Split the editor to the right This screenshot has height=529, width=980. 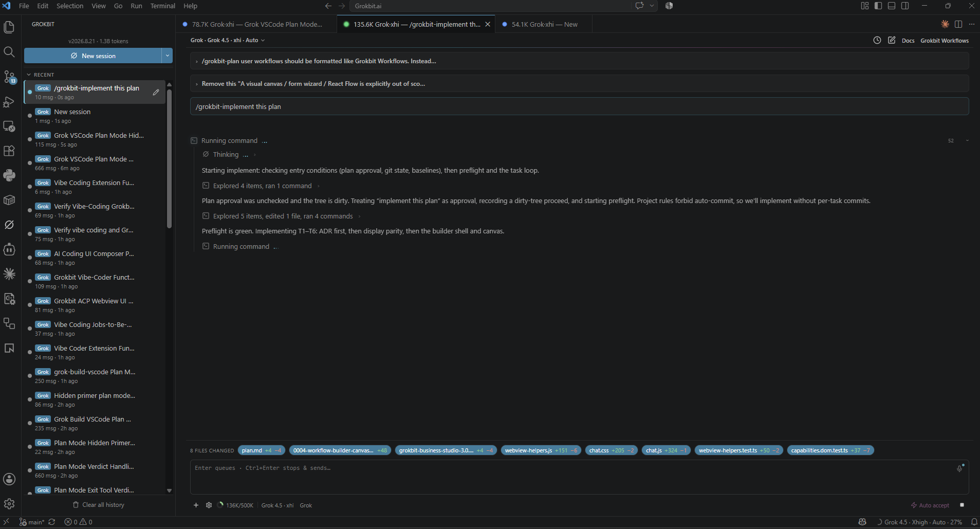point(958,24)
